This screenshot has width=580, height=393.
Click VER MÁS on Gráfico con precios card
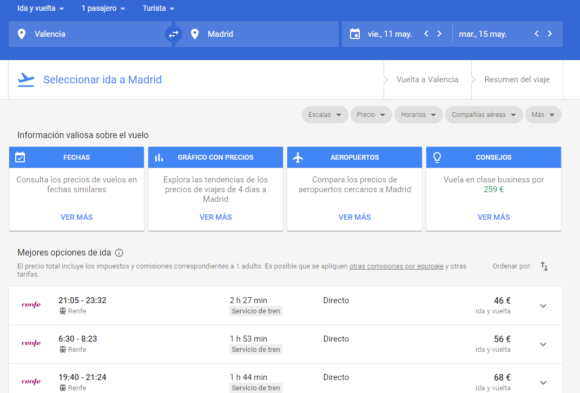(x=216, y=217)
